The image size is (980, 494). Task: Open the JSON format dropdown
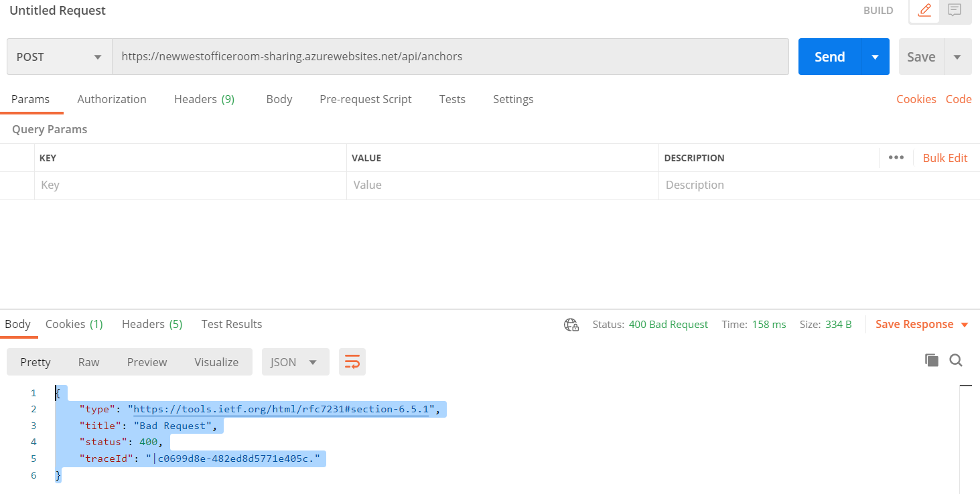click(x=295, y=361)
